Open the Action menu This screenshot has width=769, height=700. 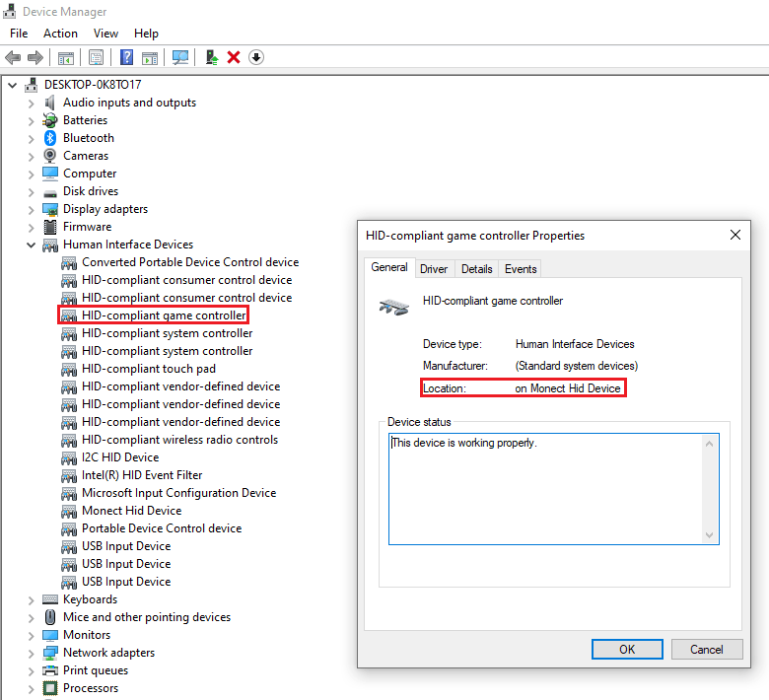click(x=60, y=34)
